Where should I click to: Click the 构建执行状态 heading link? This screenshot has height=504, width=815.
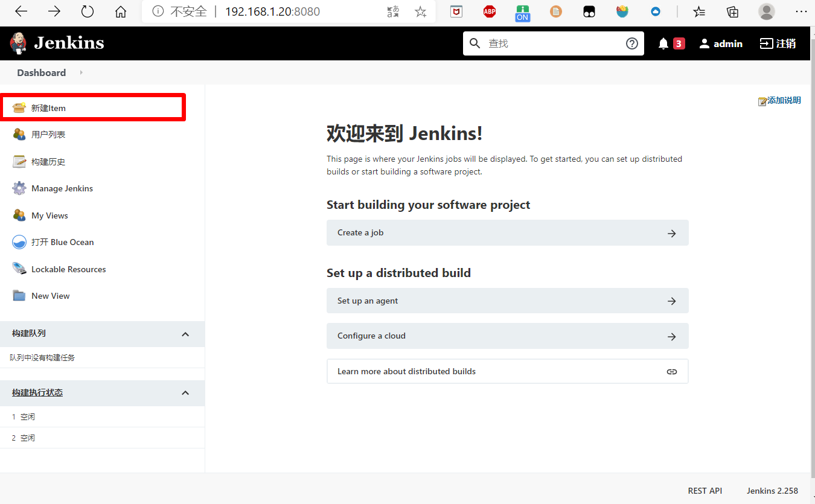(x=37, y=392)
